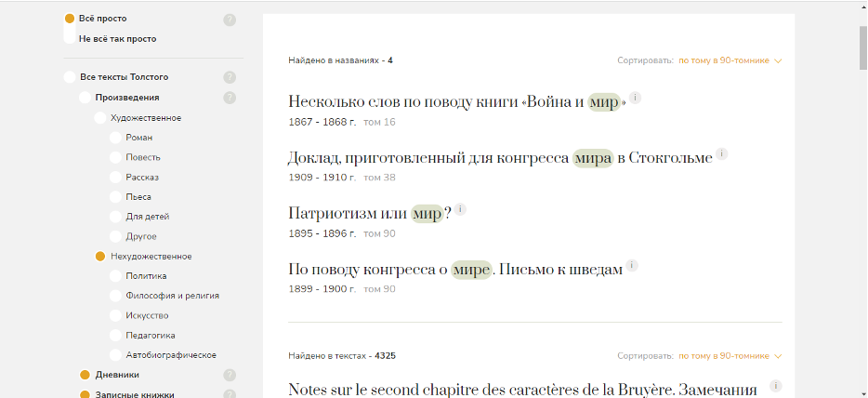Open По поводу конгресса о мире article
868x398 pixels.
[455, 270]
